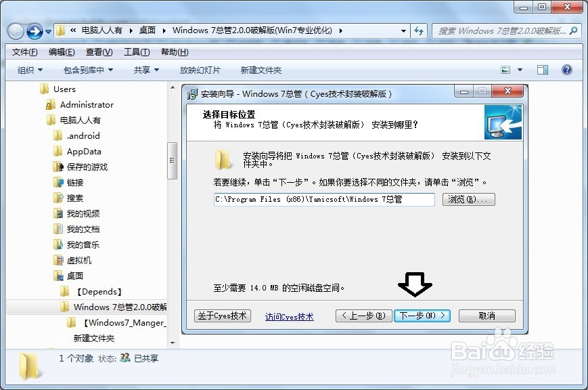The image size is (588, 390).
Task: Click the install path text field
Action: pos(324,199)
